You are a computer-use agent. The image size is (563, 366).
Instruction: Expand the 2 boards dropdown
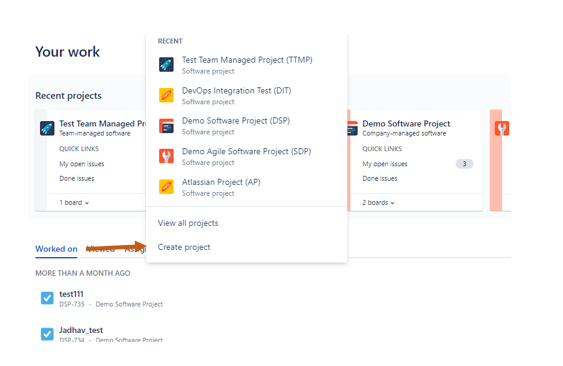378,203
